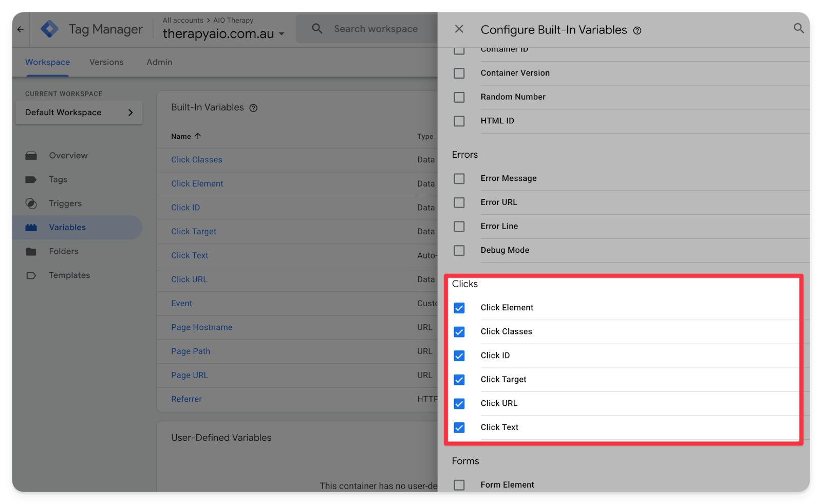Click the Google Tag Manager logo

(x=50, y=29)
